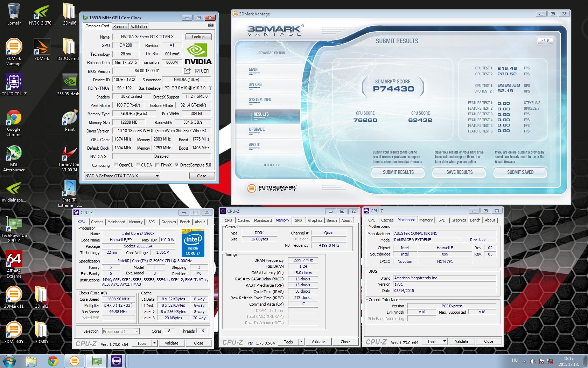Open Windows Explorer from the taskbar
588x368 pixels.
click(x=31, y=361)
